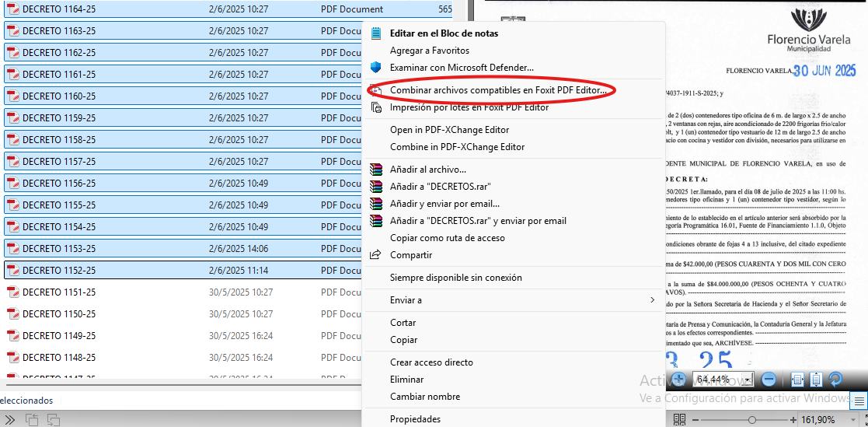Choose Impresión por lotes en Foxit PDF Editor
Image resolution: width=868 pixels, height=427 pixels.
(x=469, y=107)
